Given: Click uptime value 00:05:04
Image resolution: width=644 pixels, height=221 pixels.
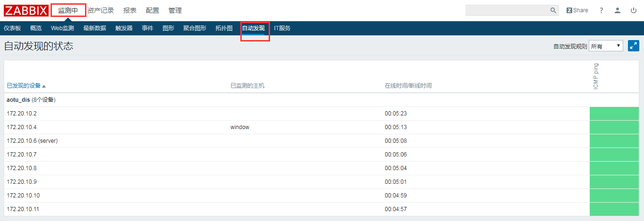Looking at the screenshot, I should tap(396, 168).
